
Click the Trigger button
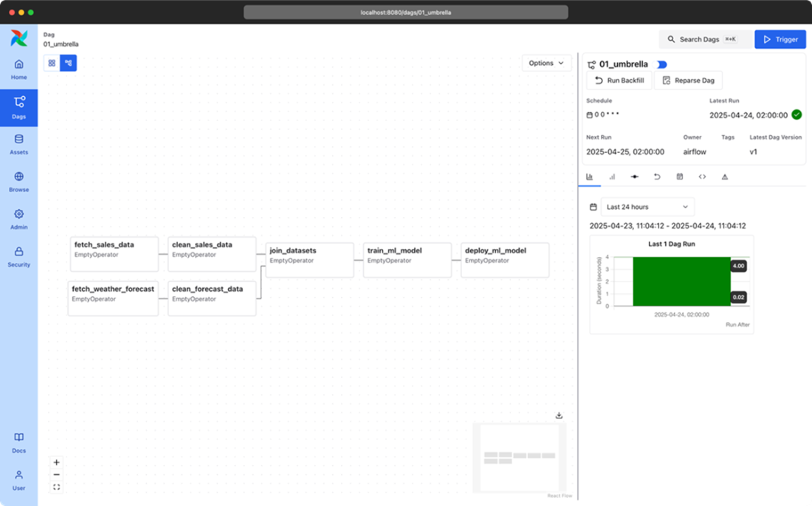pos(780,39)
